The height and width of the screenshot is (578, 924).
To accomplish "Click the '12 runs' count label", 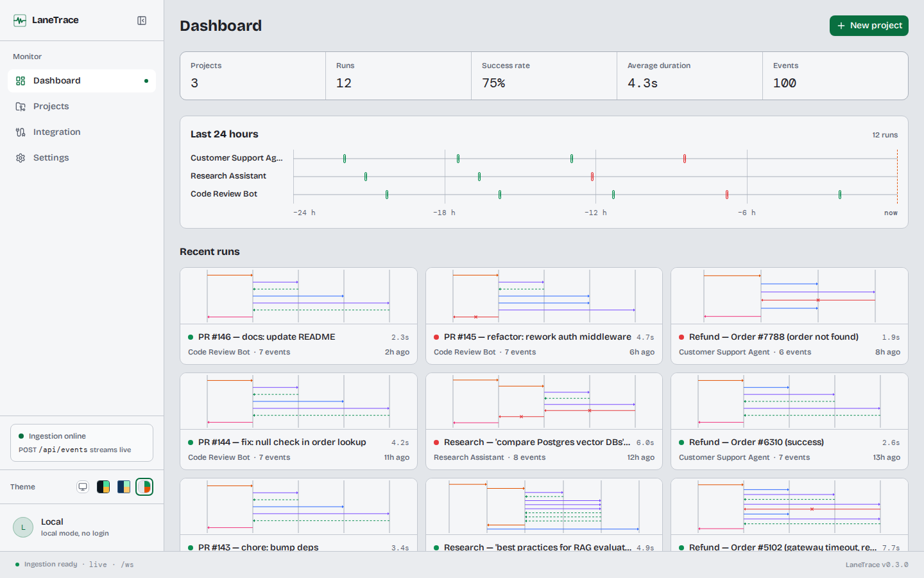I will tap(885, 135).
